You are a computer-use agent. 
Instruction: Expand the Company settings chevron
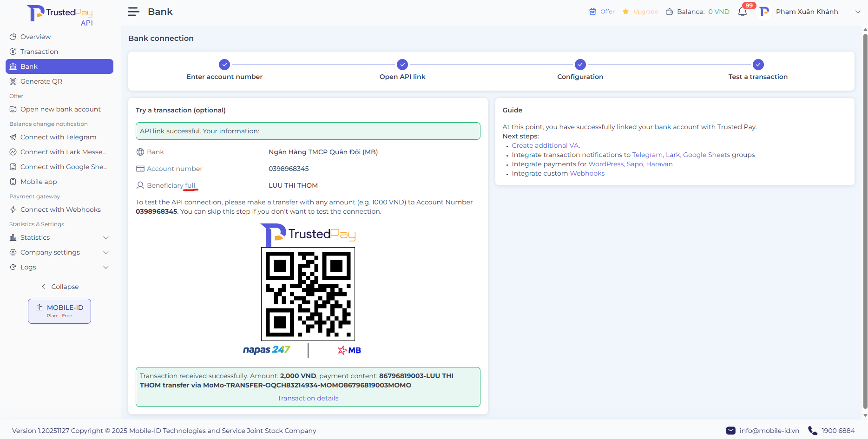pyautogui.click(x=106, y=252)
